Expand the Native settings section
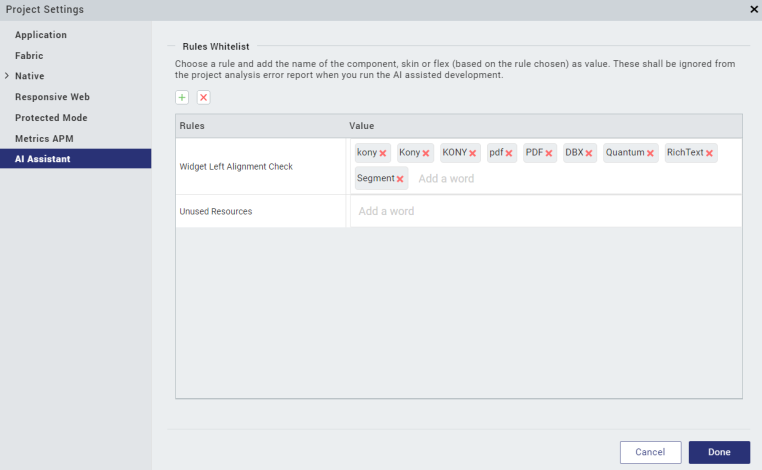Viewport: 762px width, 470px height. (x=7, y=76)
